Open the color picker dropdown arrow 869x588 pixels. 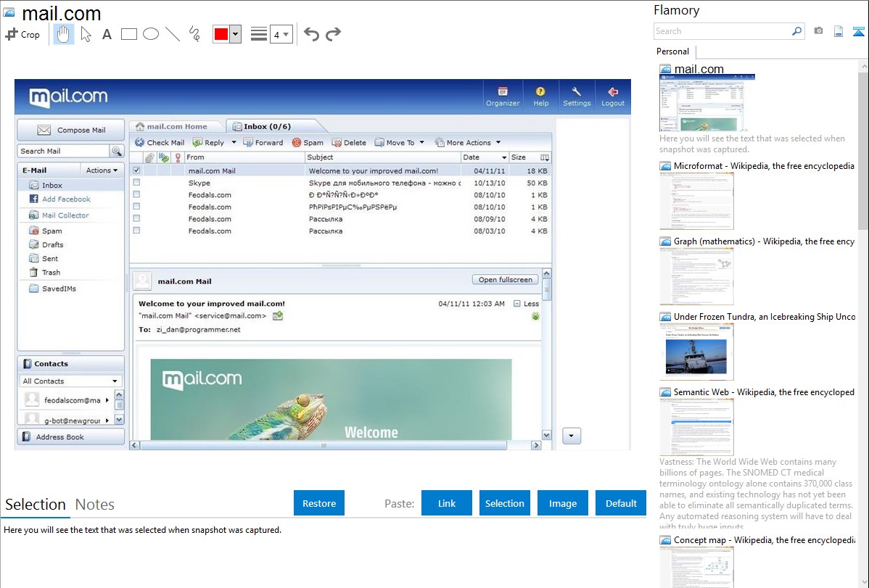(235, 34)
